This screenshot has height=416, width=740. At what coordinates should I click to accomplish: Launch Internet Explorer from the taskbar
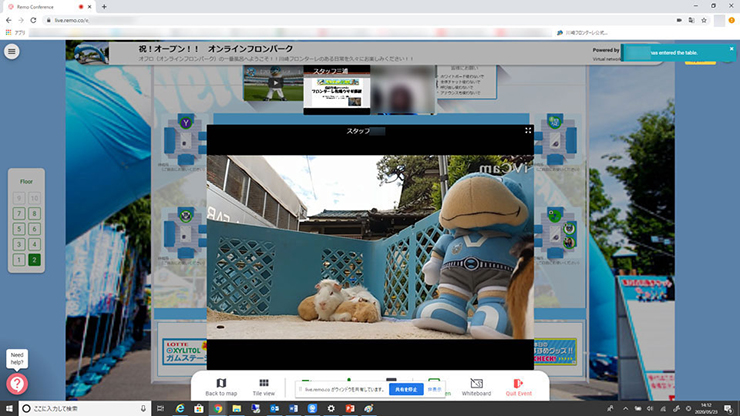click(x=180, y=408)
